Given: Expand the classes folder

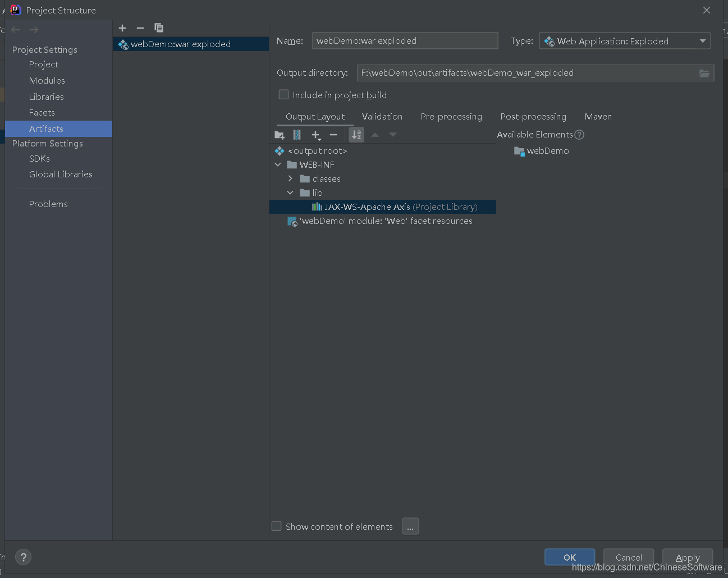Looking at the screenshot, I should (290, 179).
